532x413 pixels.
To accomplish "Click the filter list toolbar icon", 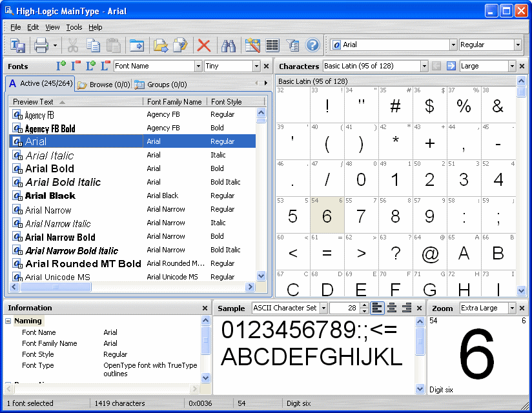I will [292, 45].
